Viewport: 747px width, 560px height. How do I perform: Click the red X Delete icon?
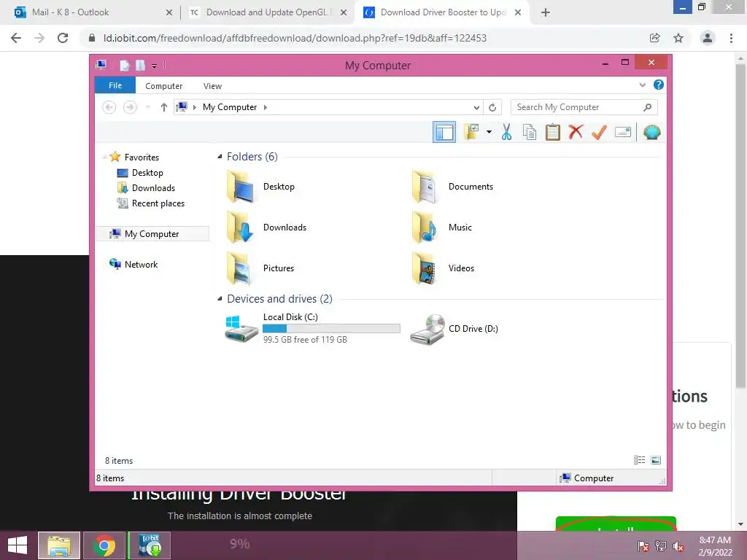[576, 132]
